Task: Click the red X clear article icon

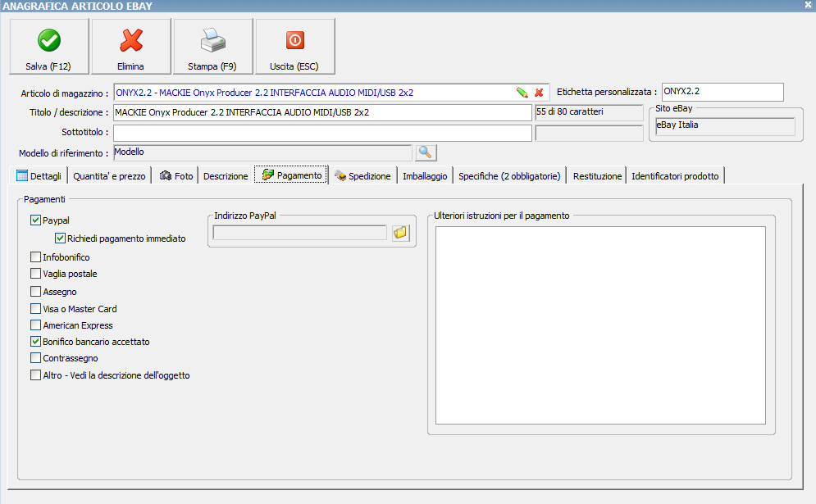Action: pyautogui.click(x=539, y=93)
